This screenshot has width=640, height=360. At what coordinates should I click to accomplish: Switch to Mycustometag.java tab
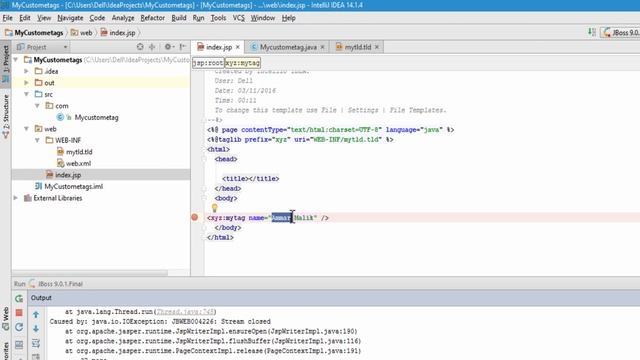(x=288, y=47)
